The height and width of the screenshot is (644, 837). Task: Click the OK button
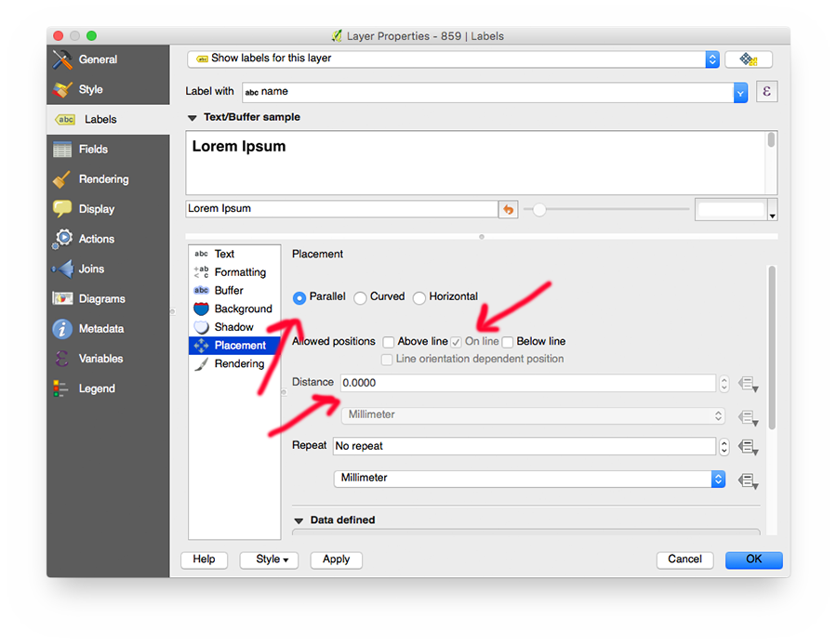tap(753, 559)
